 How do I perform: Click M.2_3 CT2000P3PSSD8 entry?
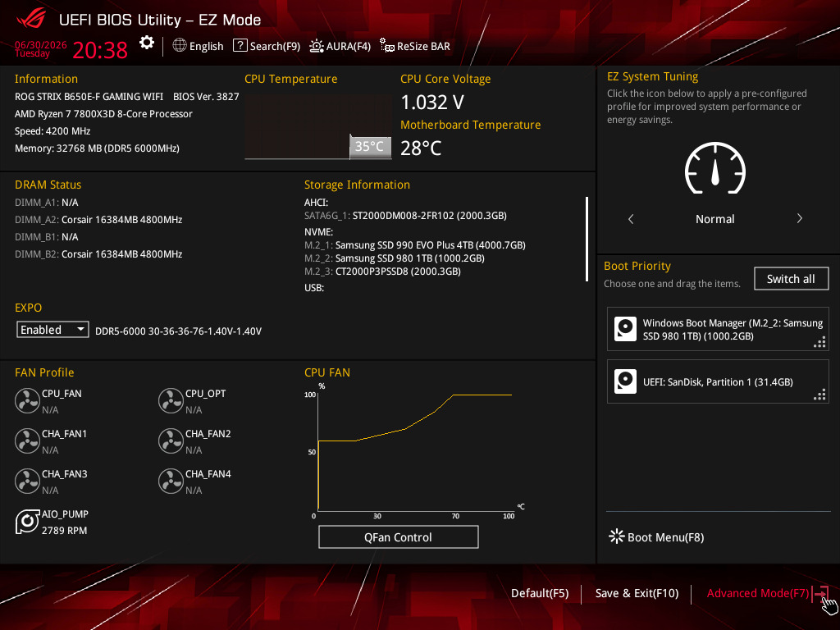[382, 271]
